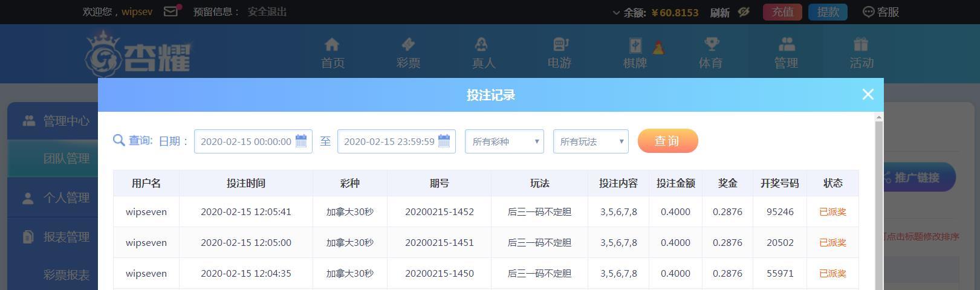The image size is (980, 290).
Task: Expand the 所有彩种 dropdown
Action: coord(504,141)
